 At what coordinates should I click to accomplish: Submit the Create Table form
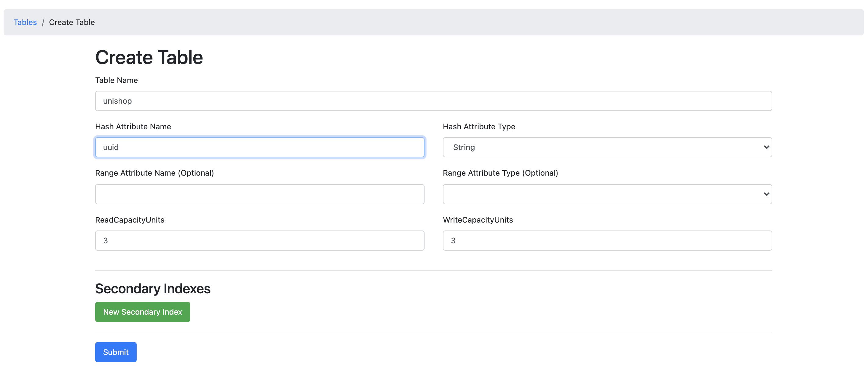point(116,352)
